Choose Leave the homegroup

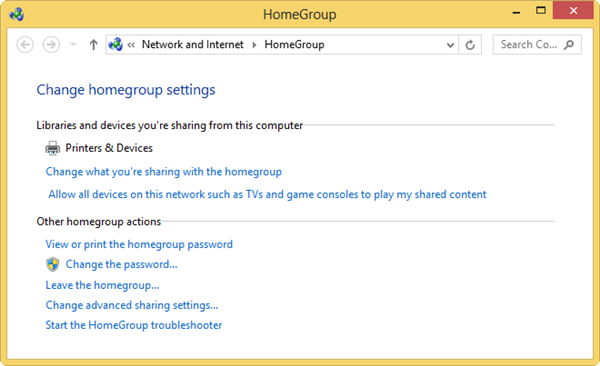[x=102, y=285]
